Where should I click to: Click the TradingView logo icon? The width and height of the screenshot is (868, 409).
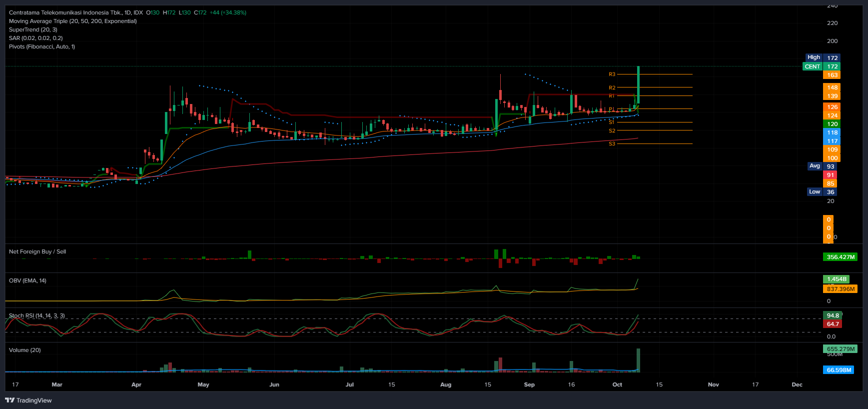pyautogui.click(x=9, y=400)
